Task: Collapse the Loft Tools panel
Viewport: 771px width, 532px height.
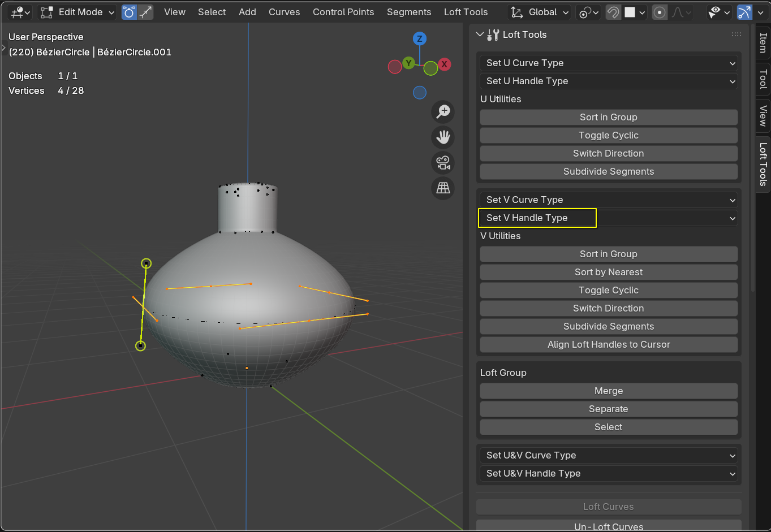Action: tap(480, 34)
